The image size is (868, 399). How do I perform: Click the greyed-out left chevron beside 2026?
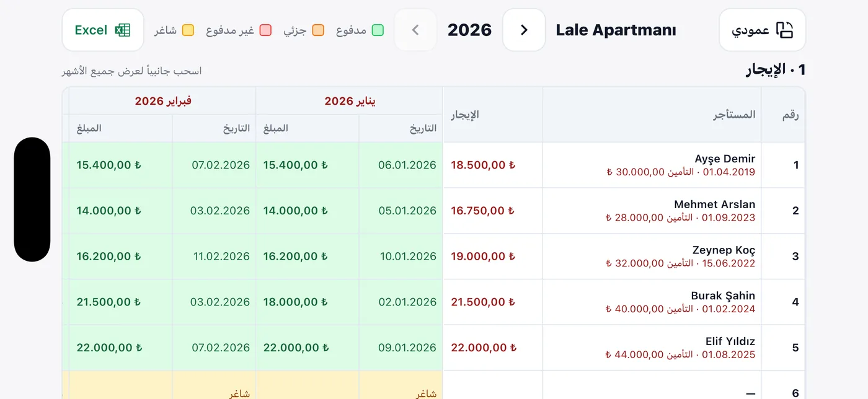415,30
